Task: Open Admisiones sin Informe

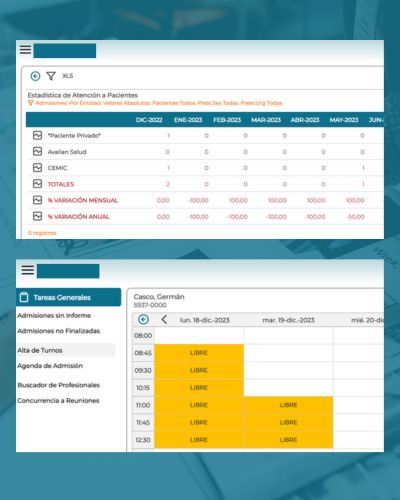Action: tap(54, 315)
